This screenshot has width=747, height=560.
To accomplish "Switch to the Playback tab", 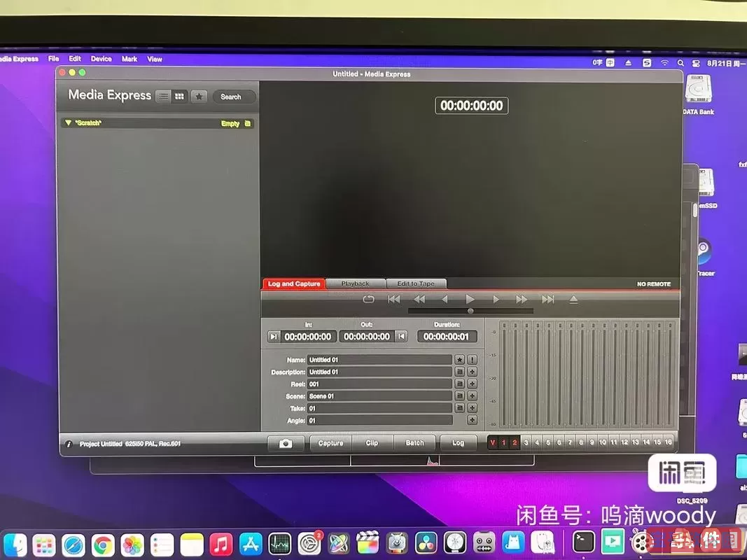I will 356,283.
